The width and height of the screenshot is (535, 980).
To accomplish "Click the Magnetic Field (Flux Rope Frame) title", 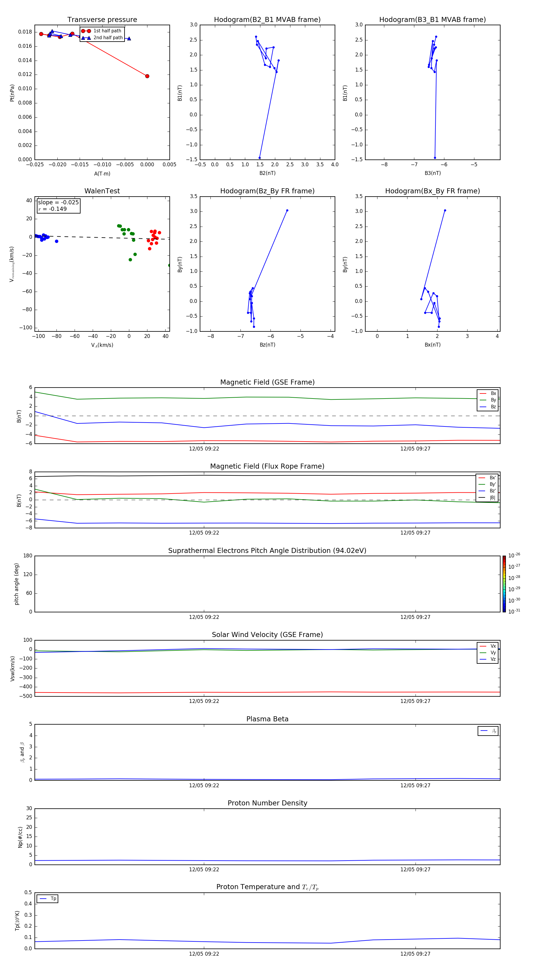I will [x=267, y=467].
